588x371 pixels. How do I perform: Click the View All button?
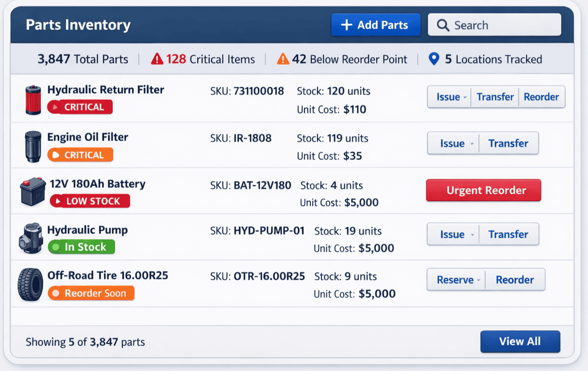click(x=520, y=341)
